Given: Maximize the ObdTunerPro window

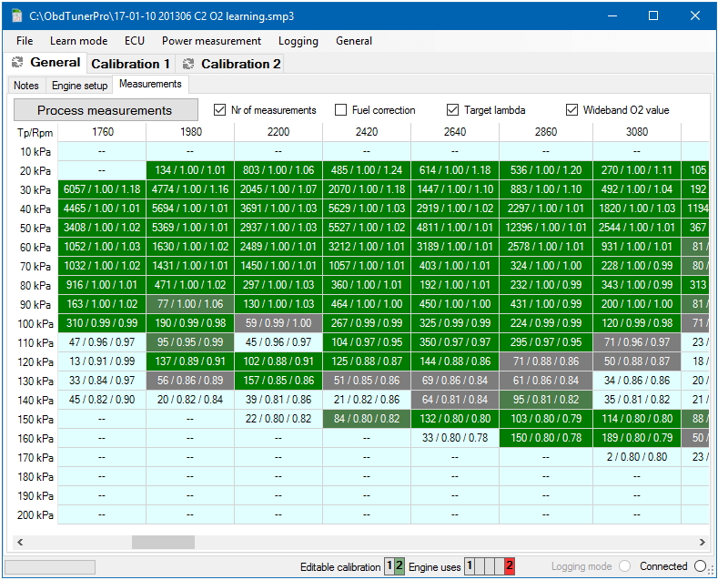Looking at the screenshot, I should point(653,15).
